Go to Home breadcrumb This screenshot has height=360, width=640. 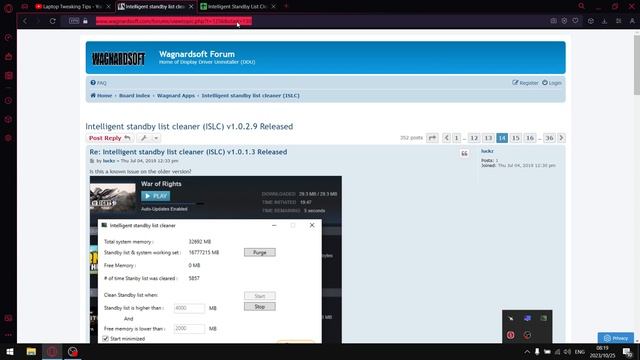101,96
